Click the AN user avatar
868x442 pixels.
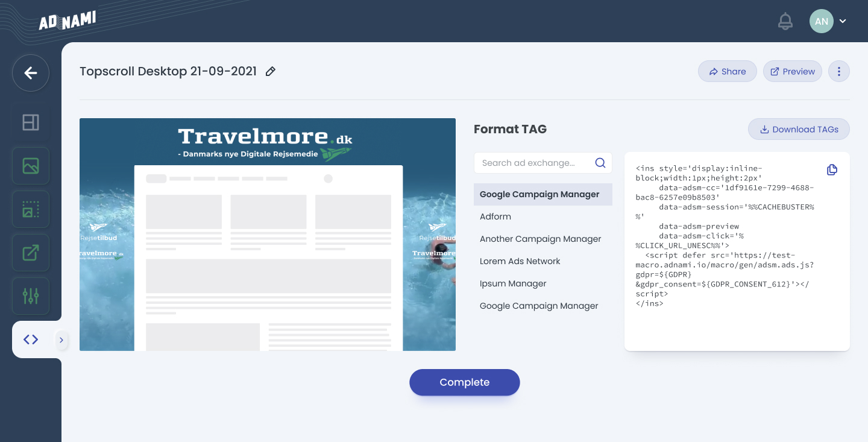(822, 21)
